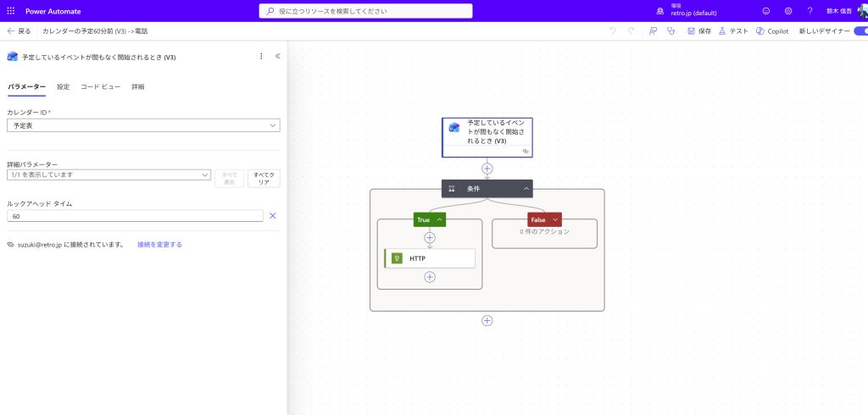Collapse the left panel with double chevron

[277, 57]
